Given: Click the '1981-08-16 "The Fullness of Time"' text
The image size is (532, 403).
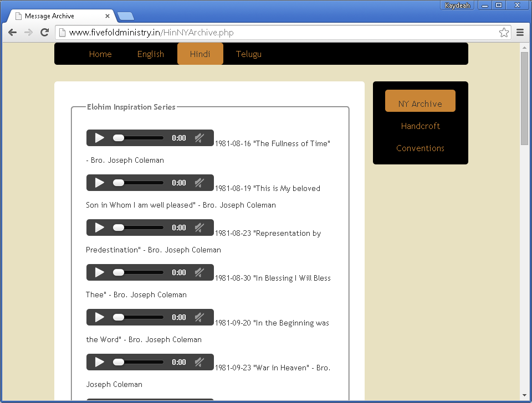Looking at the screenshot, I should pyautogui.click(x=273, y=143).
